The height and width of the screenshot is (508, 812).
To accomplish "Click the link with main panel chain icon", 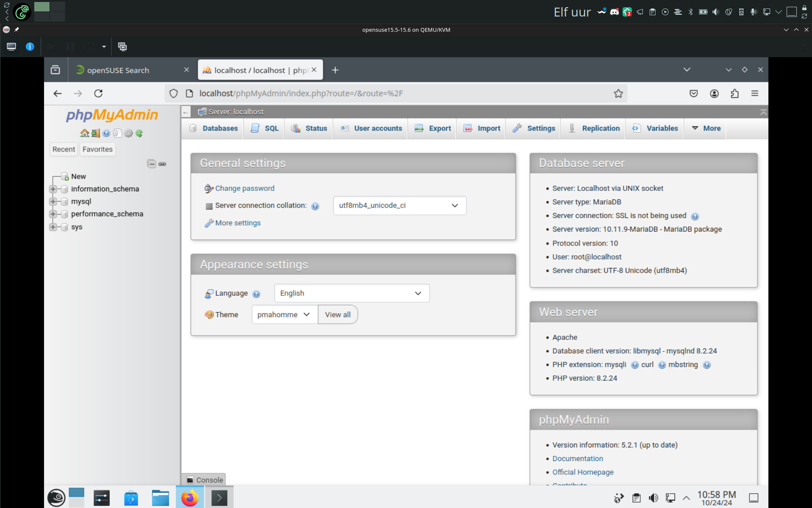I will pyautogui.click(x=162, y=164).
